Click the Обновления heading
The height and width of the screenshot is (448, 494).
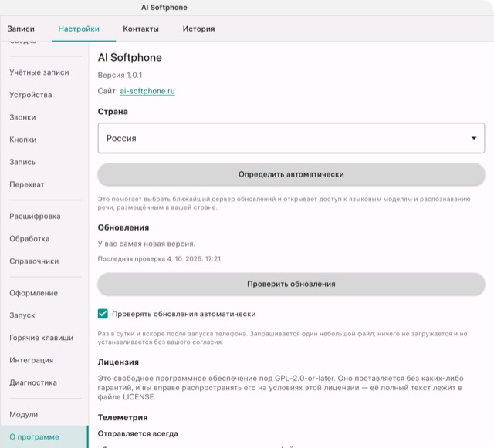pos(123,227)
